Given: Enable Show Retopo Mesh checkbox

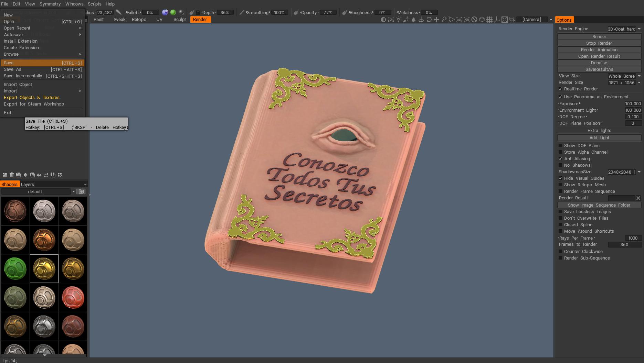Looking at the screenshot, I should click(x=560, y=185).
